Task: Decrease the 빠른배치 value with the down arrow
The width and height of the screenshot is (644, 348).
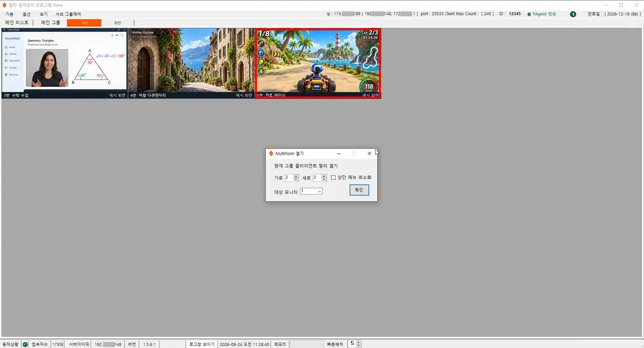Action: [358, 346]
